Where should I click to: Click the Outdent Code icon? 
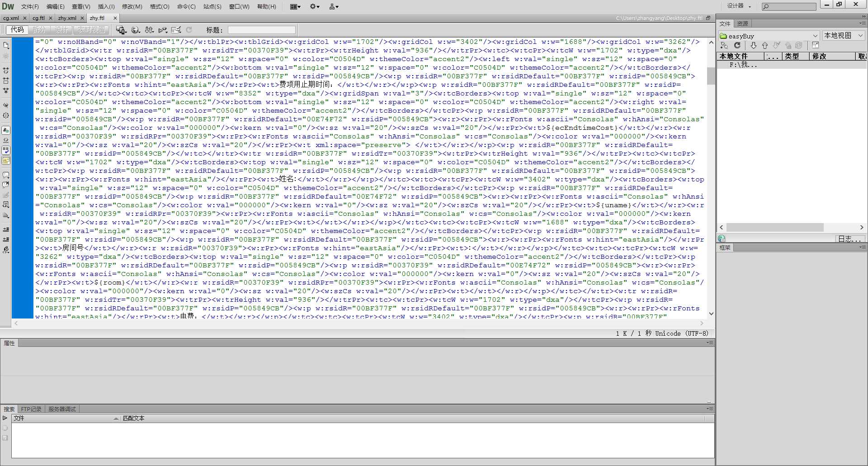[6, 239]
